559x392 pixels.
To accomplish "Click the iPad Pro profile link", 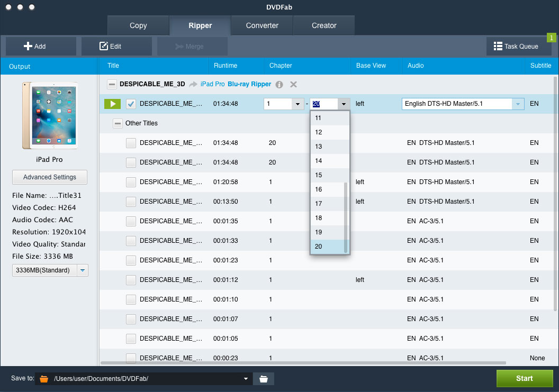I will tap(212, 84).
